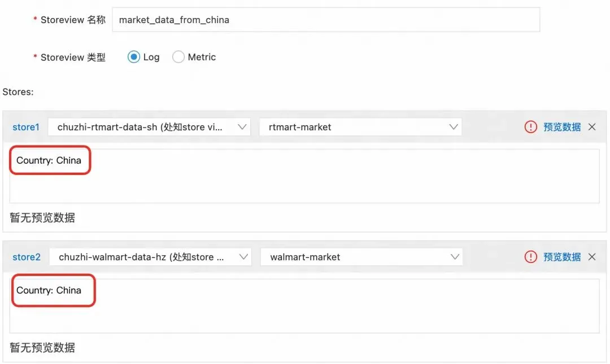Click the Stores: section heading
Viewport: 610px width, 364px height.
pos(18,91)
